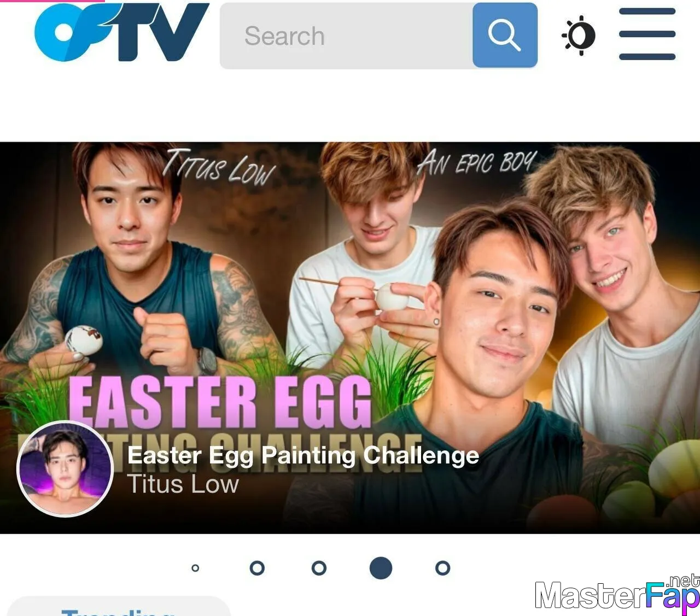Jump to the last carousel slide dot
Screen dimensions: 700x616
[442, 568]
